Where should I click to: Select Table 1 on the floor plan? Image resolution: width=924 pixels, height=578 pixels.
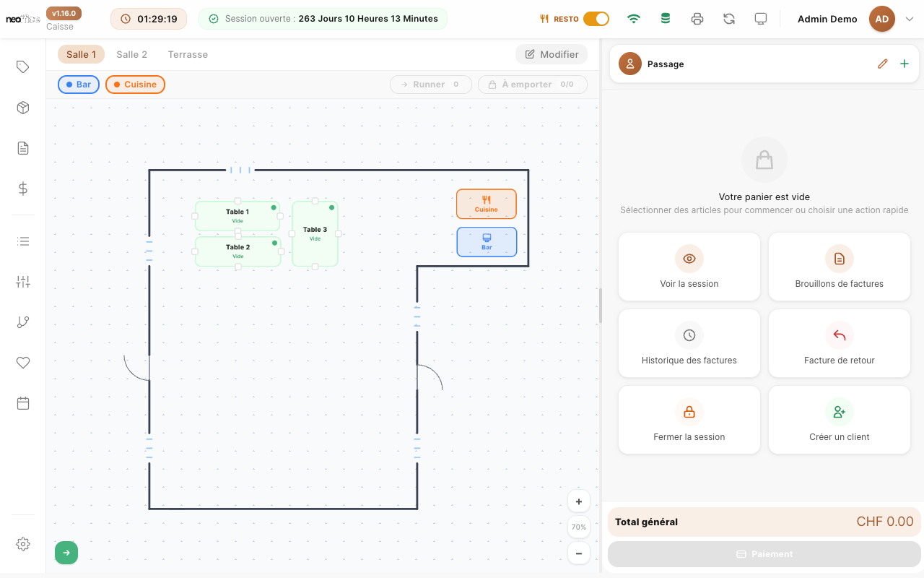tap(237, 216)
